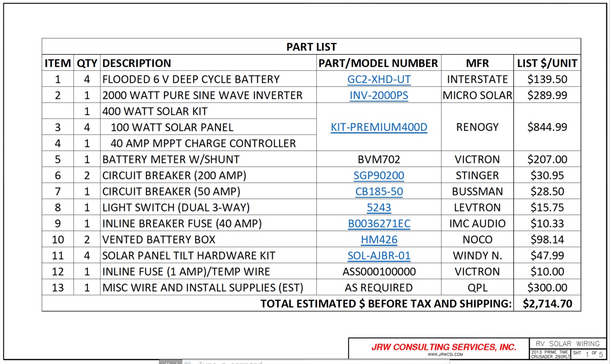Viewport: 611px width, 364px height.
Task: Open the HM426 battery box link
Action: 379,240
